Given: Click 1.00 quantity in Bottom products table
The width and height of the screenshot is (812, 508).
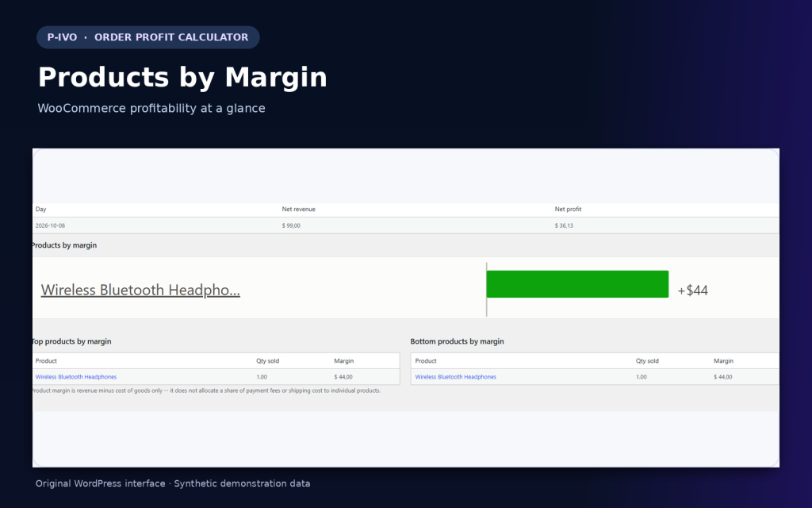Looking at the screenshot, I should (x=641, y=377).
